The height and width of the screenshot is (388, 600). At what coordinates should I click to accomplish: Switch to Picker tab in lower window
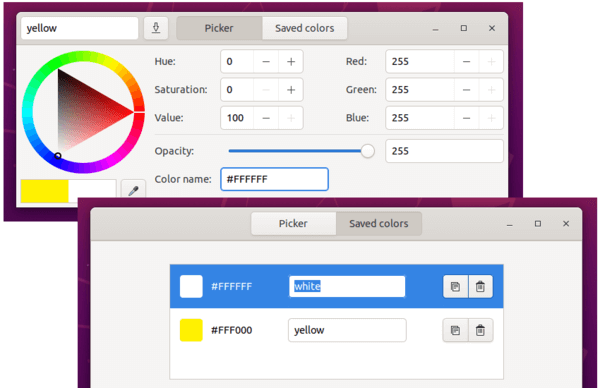tap(293, 223)
